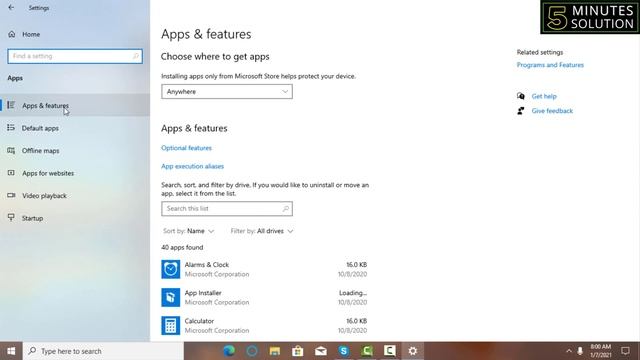
Task: Select the App Installer entry
Action: pyautogui.click(x=264, y=298)
